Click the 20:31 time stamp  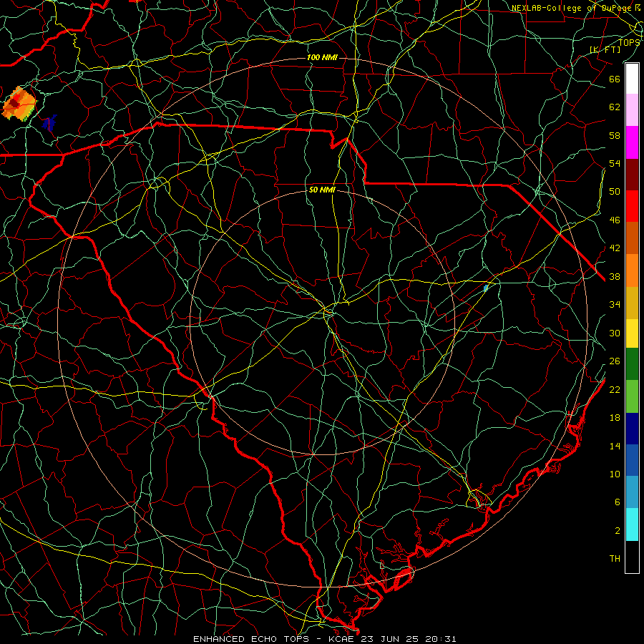[440, 639]
